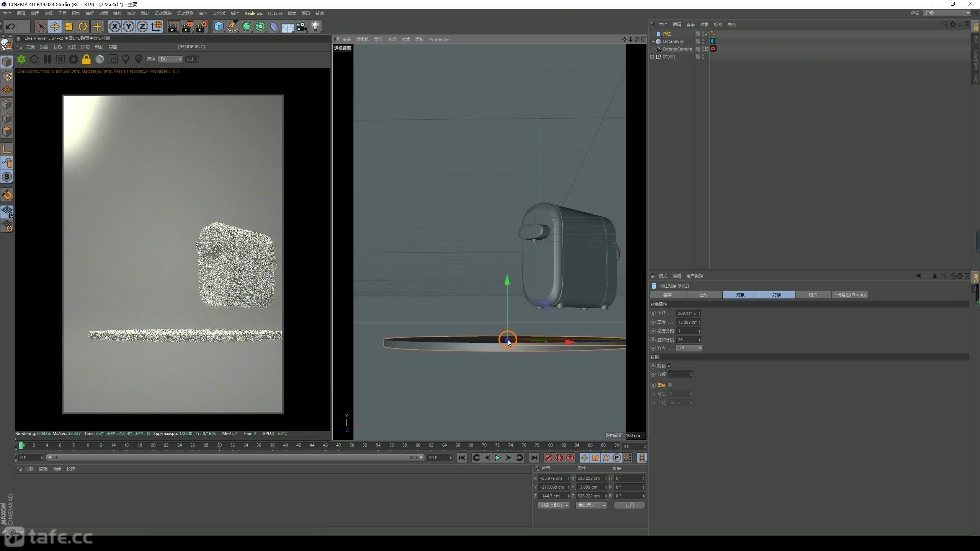Play the animation forward
The image size is (980, 551).
[x=498, y=458]
